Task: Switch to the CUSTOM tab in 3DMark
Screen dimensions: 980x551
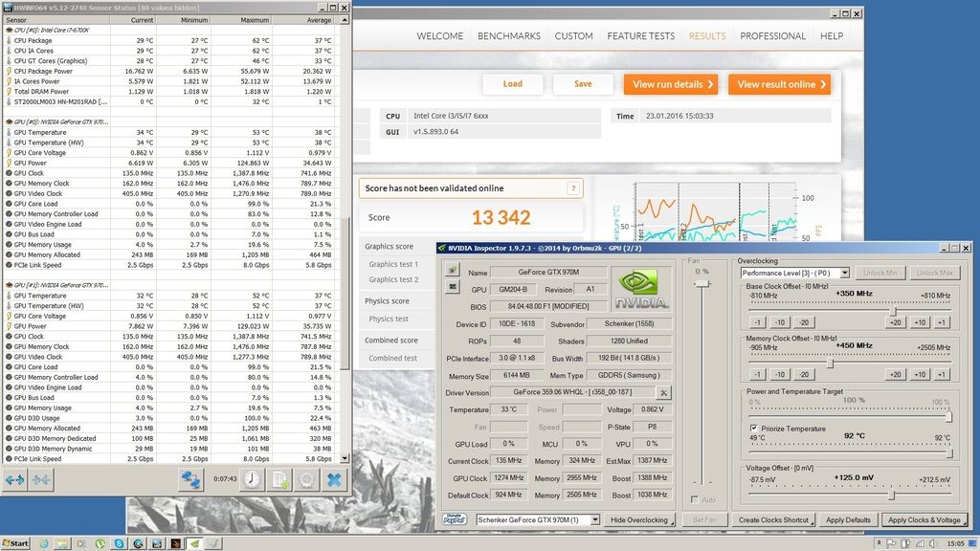Action: [574, 36]
